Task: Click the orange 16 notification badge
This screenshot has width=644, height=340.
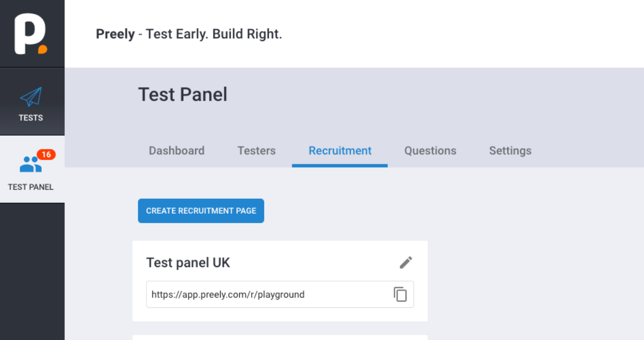Action: (46, 155)
